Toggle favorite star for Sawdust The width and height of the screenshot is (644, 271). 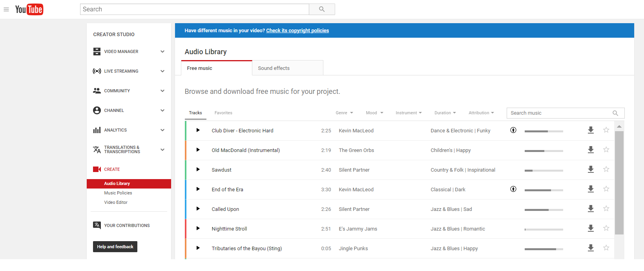606,169
